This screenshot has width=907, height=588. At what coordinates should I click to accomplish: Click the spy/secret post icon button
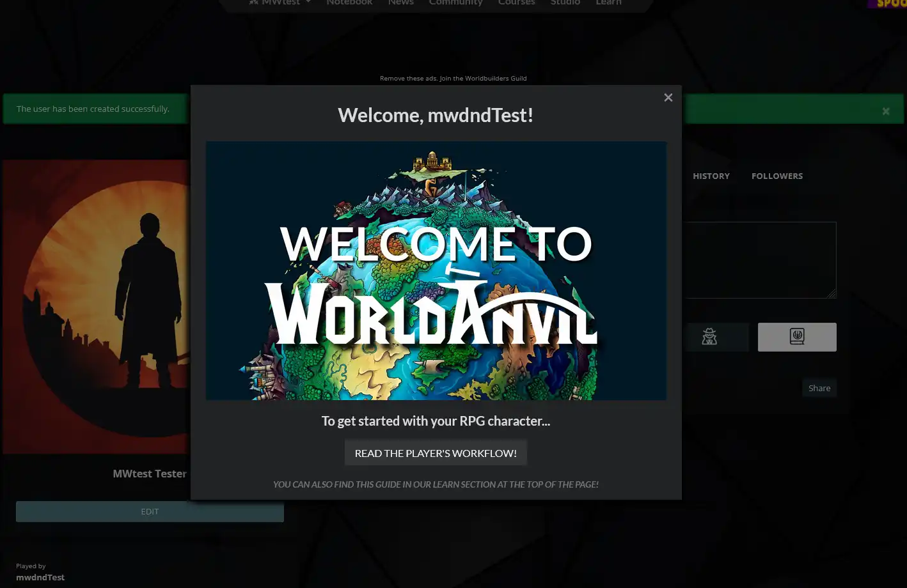click(x=709, y=337)
